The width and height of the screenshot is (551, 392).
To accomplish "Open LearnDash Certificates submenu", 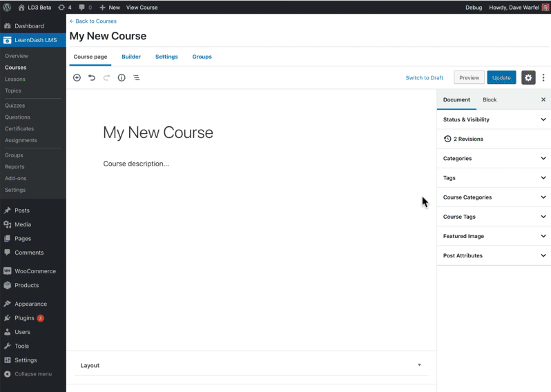I will 19,128.
